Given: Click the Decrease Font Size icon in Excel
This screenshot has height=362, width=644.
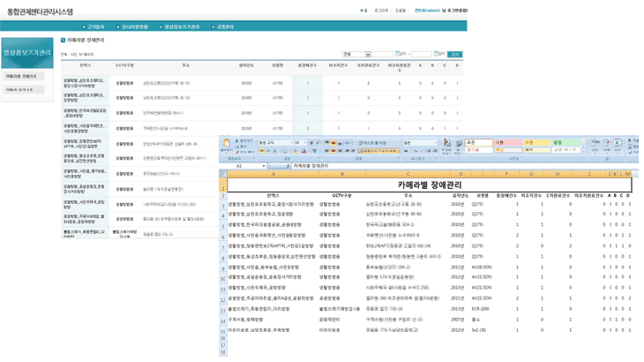Looking at the screenshot, I should point(318,142).
